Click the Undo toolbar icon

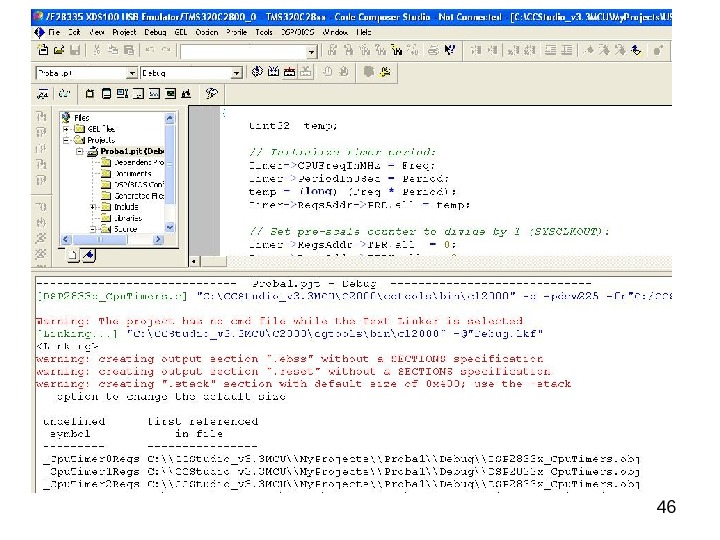tap(150, 50)
